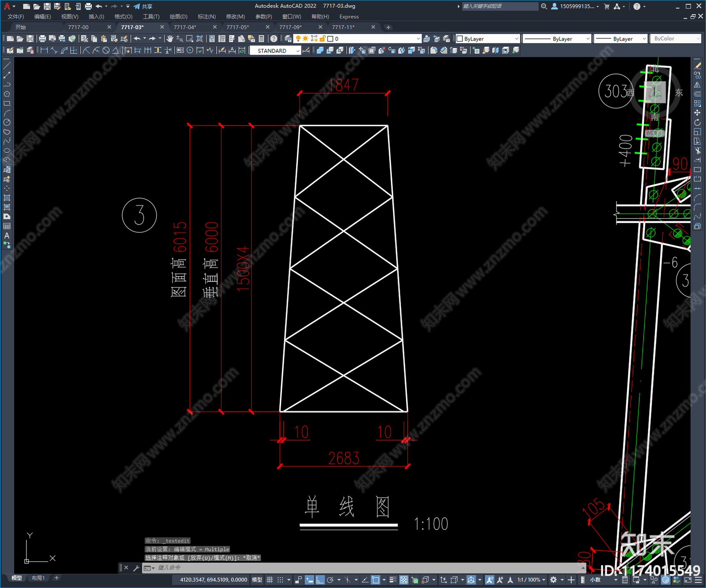Viewport: 706px width, 588px height.
Task: Open the Plot (print) dialog in the standard toolbar
Action: coord(42,39)
